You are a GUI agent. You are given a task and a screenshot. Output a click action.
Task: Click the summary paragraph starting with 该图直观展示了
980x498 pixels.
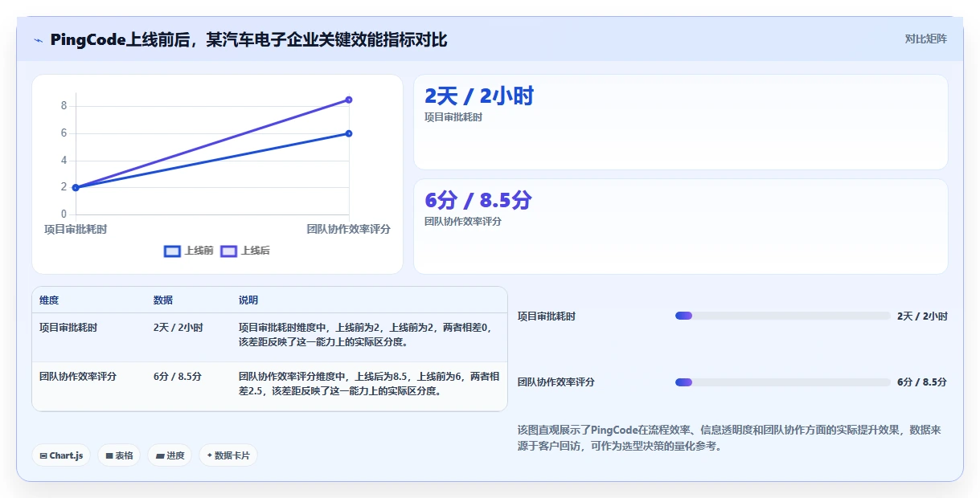pyautogui.click(x=730, y=438)
